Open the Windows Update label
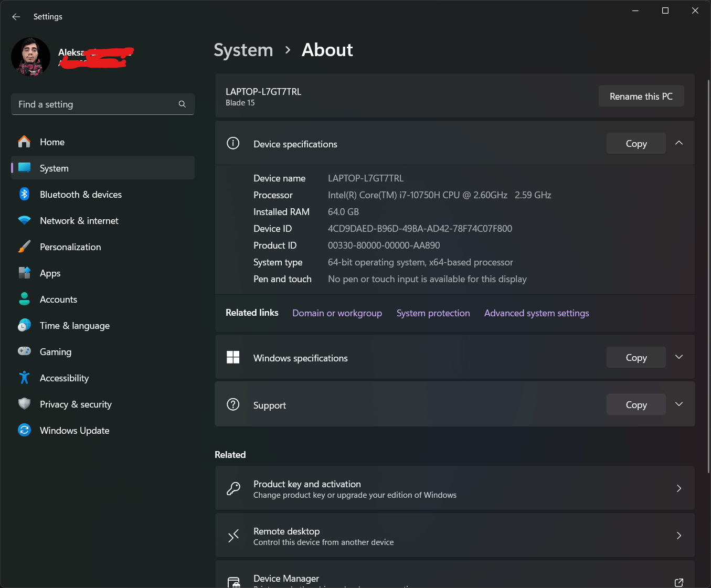The width and height of the screenshot is (711, 588). [x=75, y=431]
